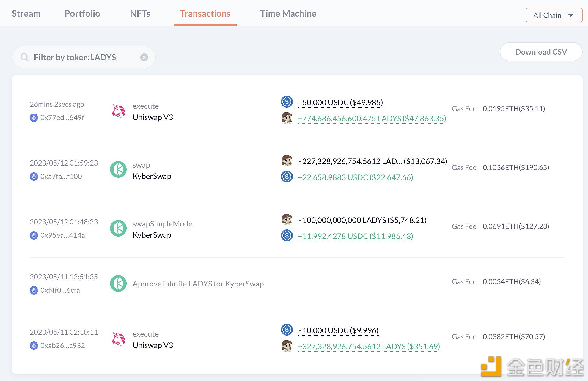Click the +774,686,456,600.475 LADYS amount link

point(370,118)
